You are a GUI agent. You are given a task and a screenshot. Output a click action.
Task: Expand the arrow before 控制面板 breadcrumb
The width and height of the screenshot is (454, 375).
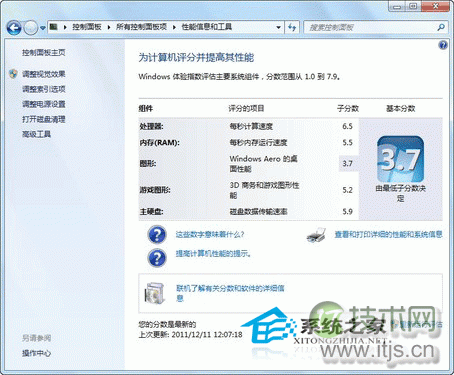(65, 27)
